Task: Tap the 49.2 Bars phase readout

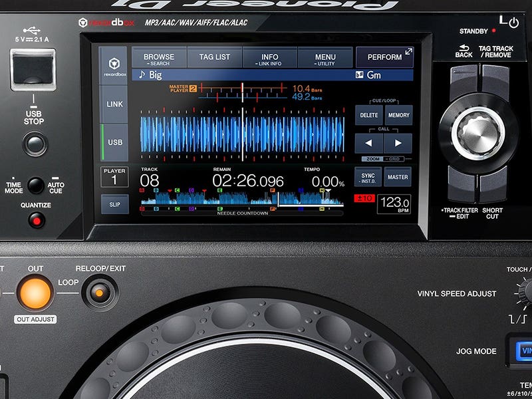Action: (x=307, y=97)
